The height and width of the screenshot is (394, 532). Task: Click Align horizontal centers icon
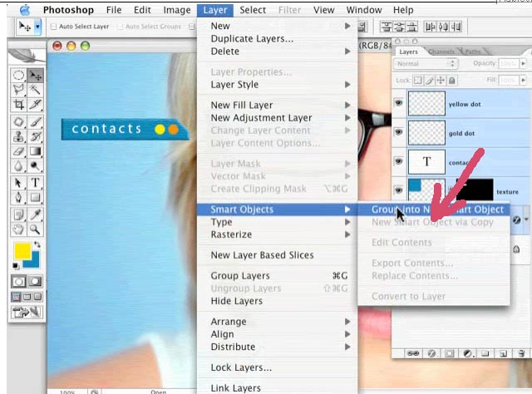click(x=443, y=27)
